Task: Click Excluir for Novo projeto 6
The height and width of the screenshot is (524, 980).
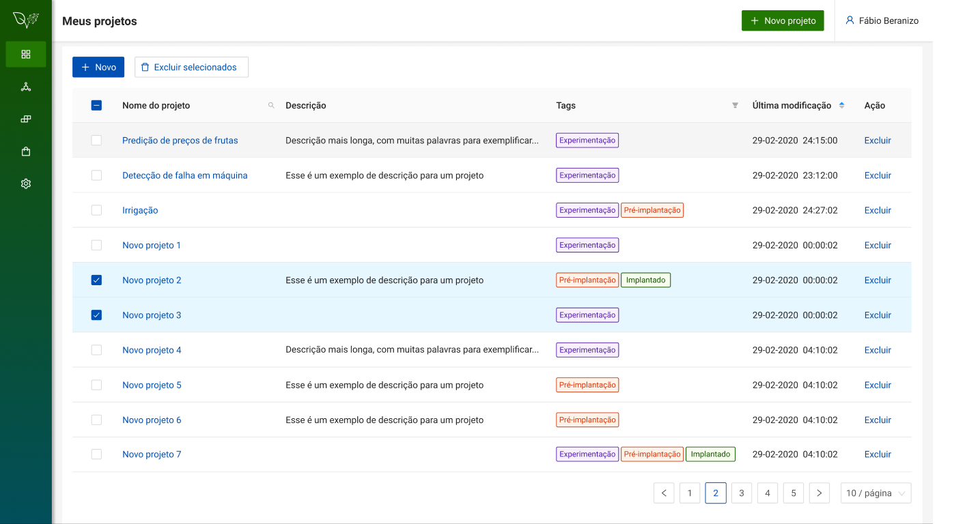Action: click(878, 420)
